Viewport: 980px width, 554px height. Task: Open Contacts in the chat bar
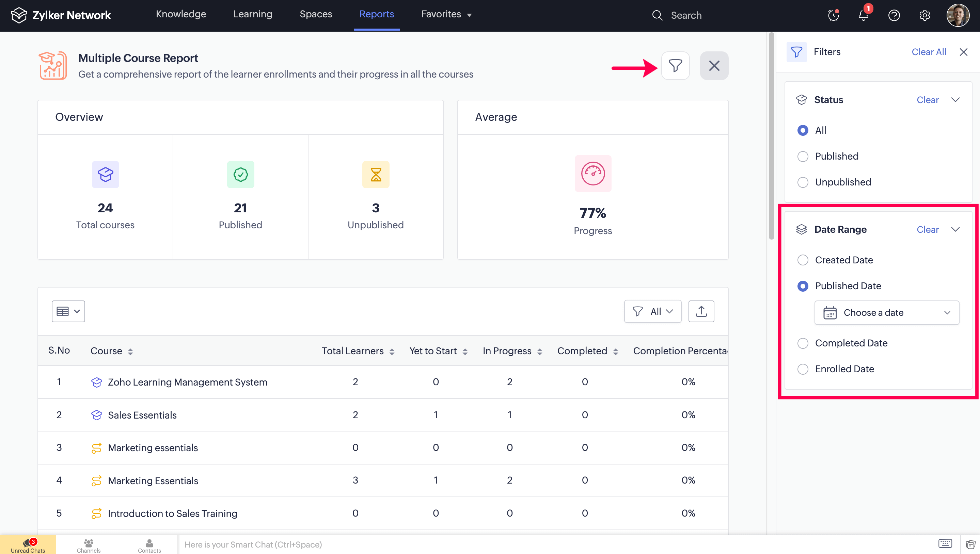pyautogui.click(x=149, y=545)
